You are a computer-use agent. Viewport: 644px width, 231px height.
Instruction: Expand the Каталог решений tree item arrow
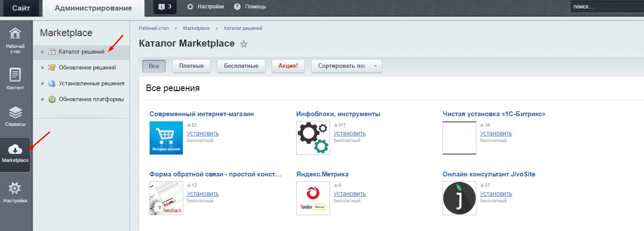(x=43, y=52)
